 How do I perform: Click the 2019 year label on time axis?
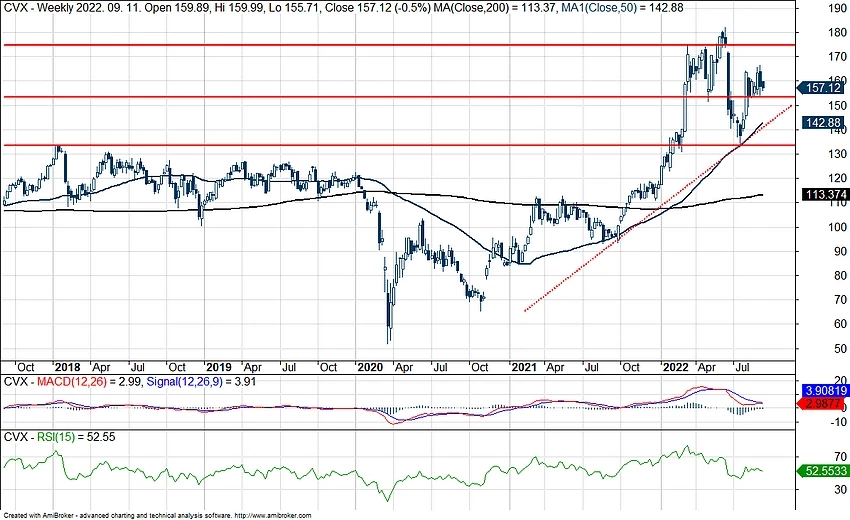218,367
